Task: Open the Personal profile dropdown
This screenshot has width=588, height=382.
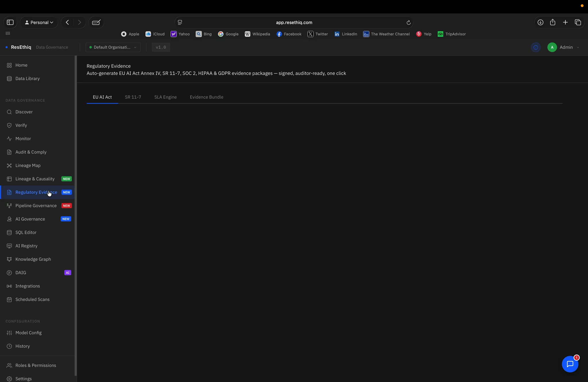Action: (x=39, y=22)
